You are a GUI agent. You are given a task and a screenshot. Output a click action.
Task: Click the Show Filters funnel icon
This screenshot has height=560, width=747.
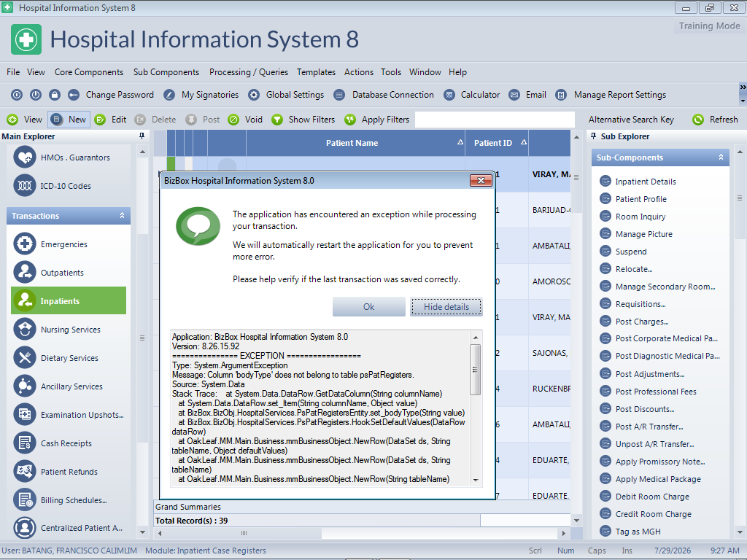pos(276,120)
